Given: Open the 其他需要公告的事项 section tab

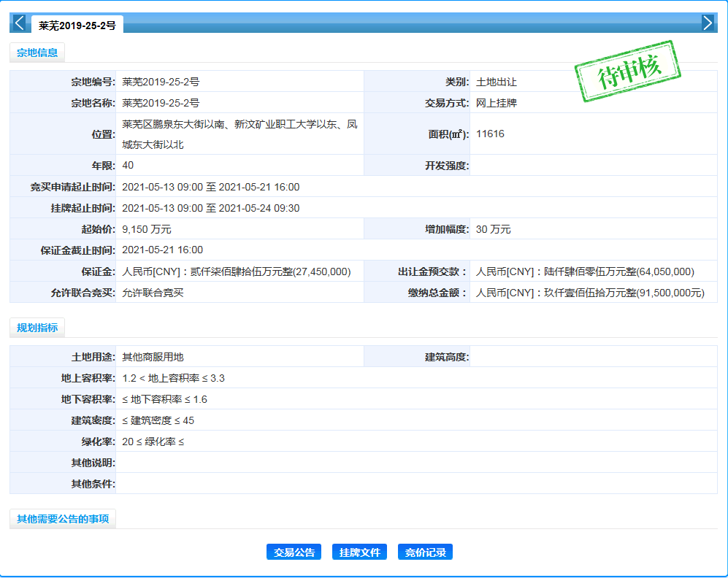Looking at the screenshot, I should [63, 519].
